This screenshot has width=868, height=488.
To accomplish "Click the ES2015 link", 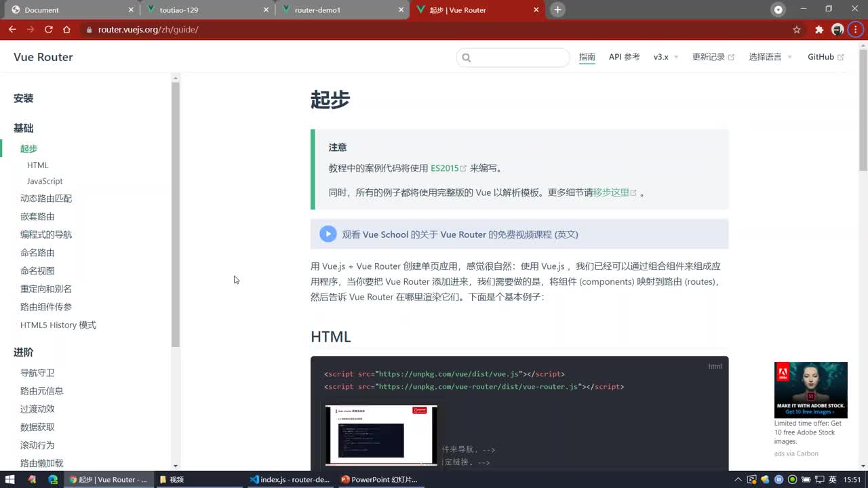I will (448, 168).
